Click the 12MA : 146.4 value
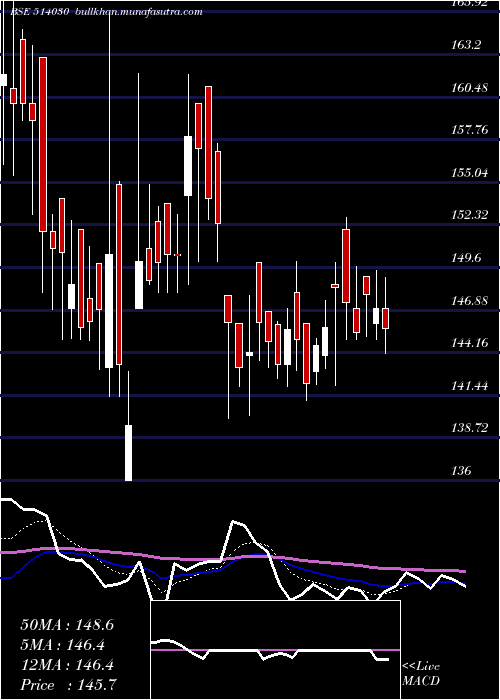Image resolution: width=500 pixels, height=700 pixels. coord(67,665)
